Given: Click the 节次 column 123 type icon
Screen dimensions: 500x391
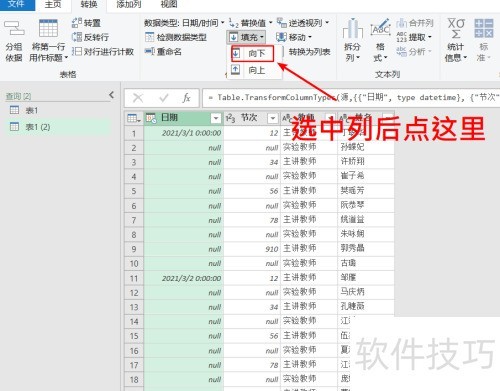Looking at the screenshot, I should click(230, 118).
